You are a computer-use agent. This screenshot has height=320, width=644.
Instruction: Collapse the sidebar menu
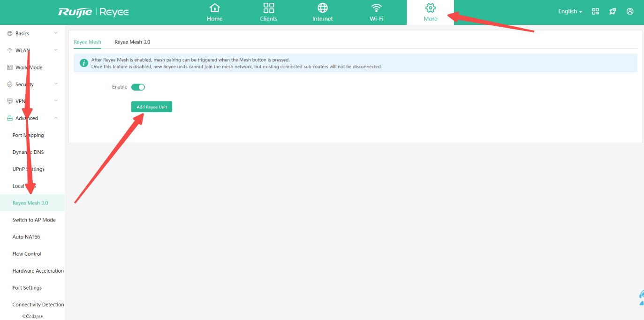[x=32, y=316]
